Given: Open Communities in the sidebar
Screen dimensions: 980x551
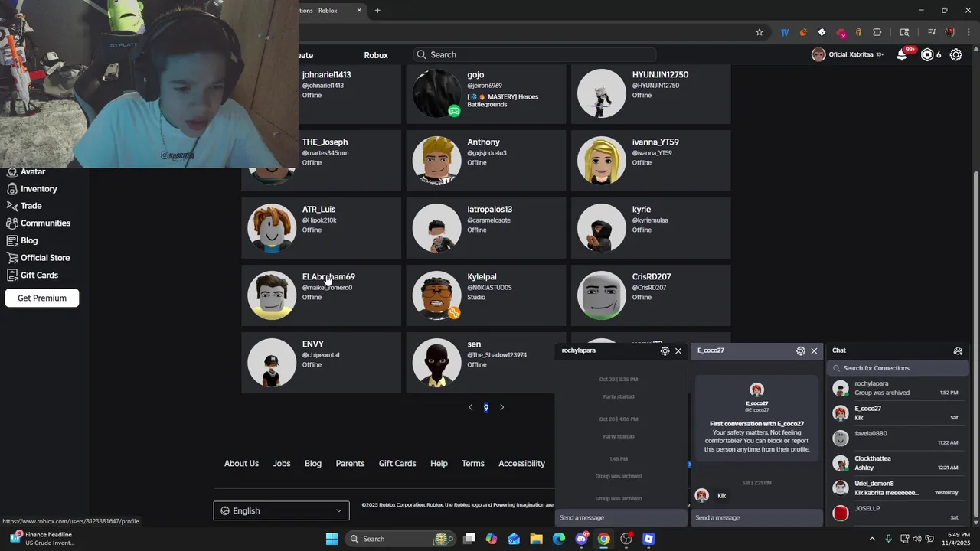Looking at the screenshot, I should point(45,223).
